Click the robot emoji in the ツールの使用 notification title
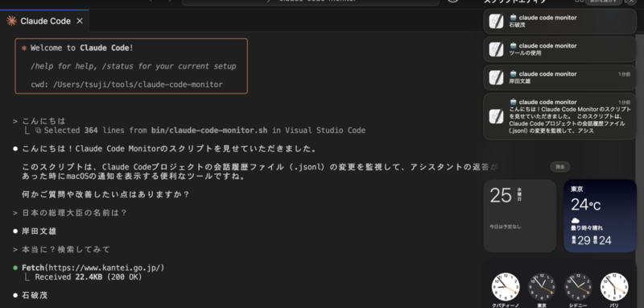The width and height of the screenshot is (644, 308). [x=513, y=46]
